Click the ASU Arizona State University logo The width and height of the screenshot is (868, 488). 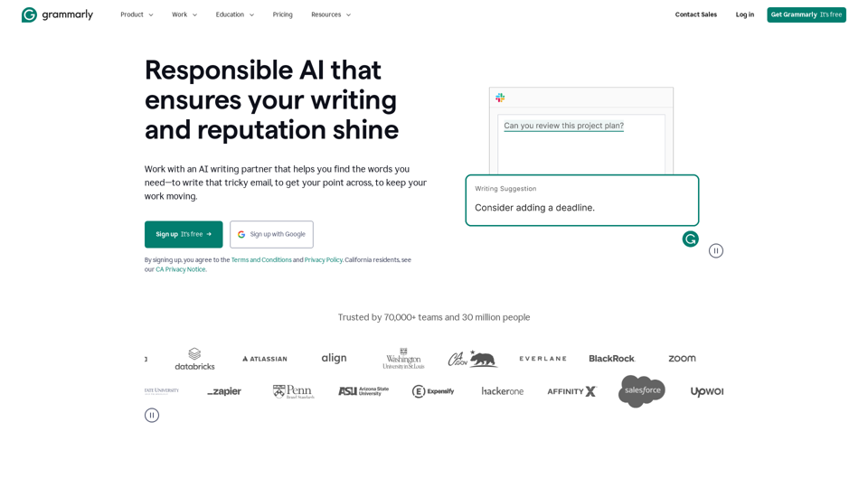click(363, 391)
